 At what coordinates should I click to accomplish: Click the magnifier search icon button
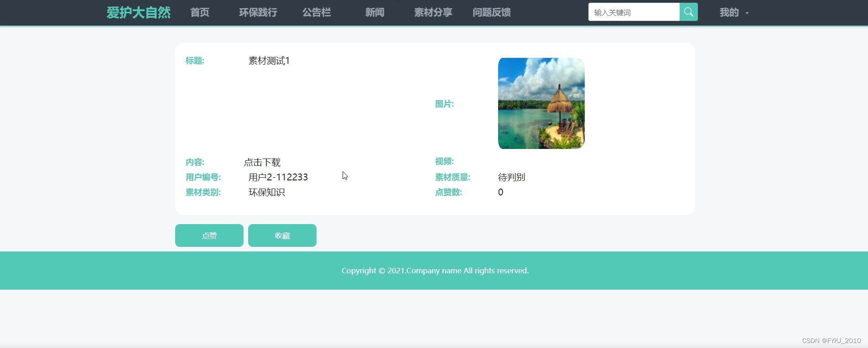[x=688, y=12]
